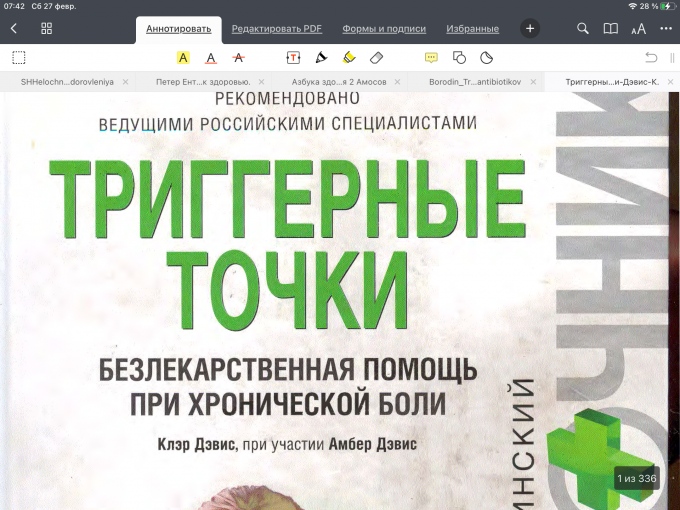Select the strikethrough text tool
The image size is (680, 510).
point(238,58)
